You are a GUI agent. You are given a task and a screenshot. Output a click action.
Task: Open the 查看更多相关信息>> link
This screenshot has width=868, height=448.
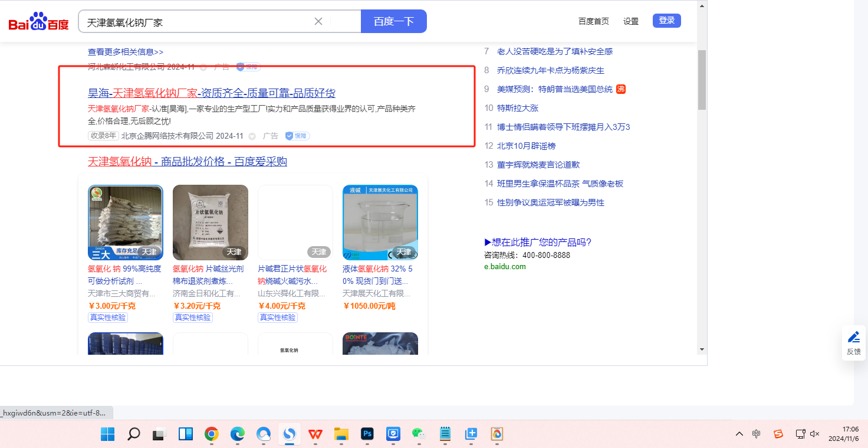(126, 52)
